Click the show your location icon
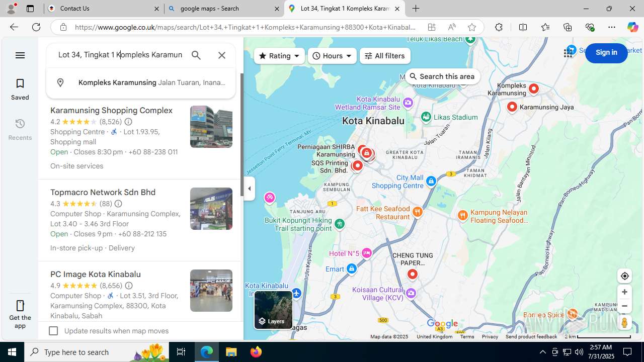 pos(624,276)
